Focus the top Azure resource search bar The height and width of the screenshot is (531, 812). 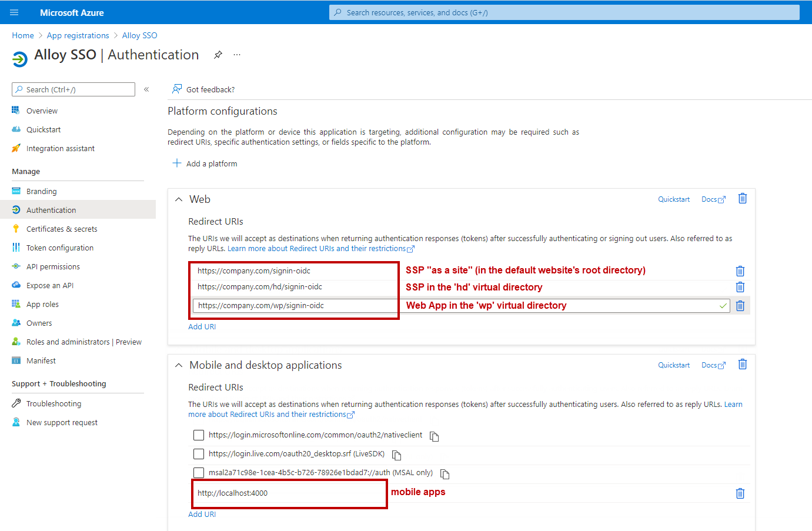pyautogui.click(x=564, y=12)
